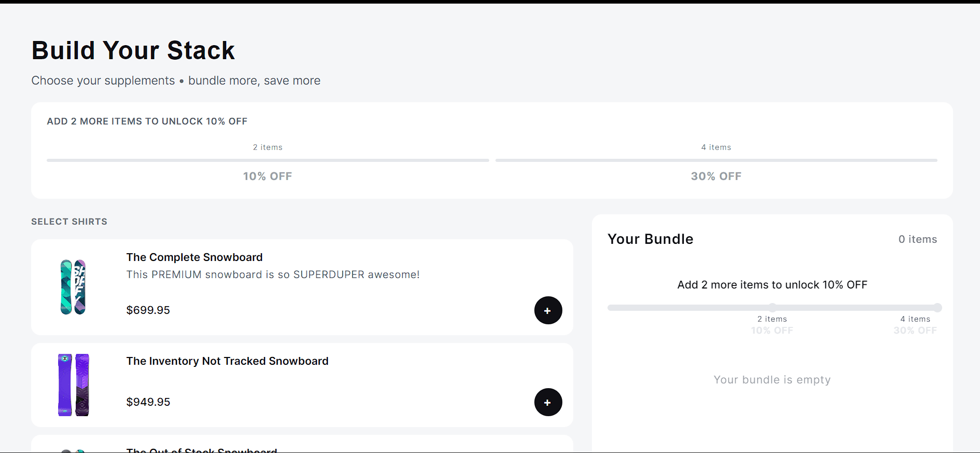This screenshot has width=980, height=453.
Task: Click the 4-item tier bar in top banner
Action: point(716,160)
